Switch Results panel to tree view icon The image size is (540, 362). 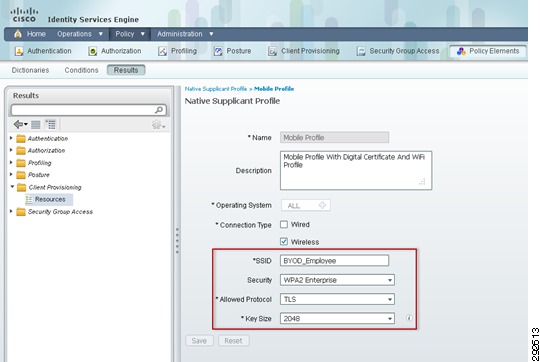pos(51,124)
